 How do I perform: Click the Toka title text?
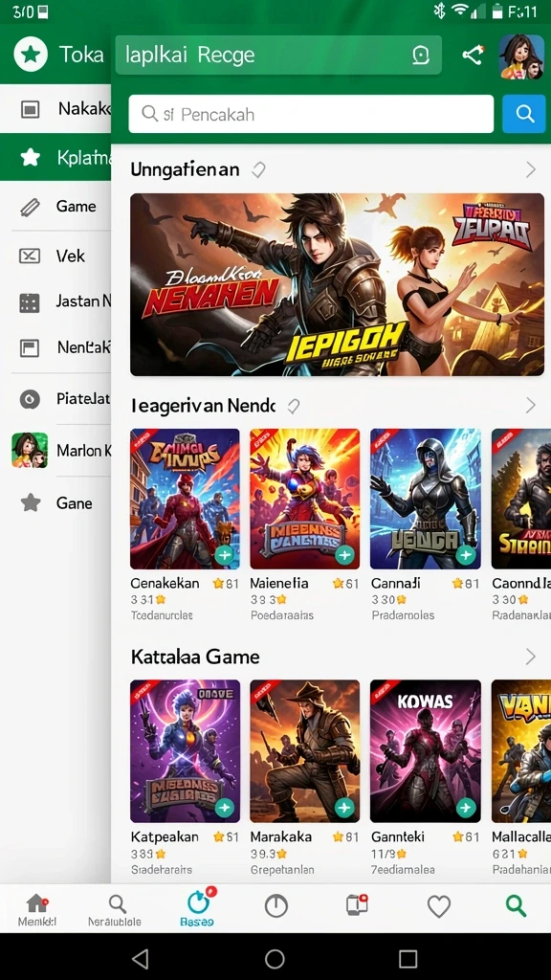(81, 55)
